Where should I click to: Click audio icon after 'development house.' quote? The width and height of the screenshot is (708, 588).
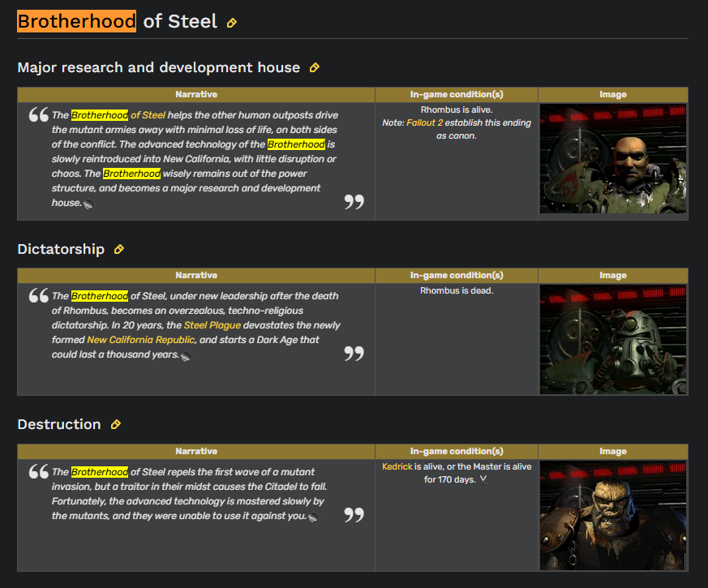coord(88,204)
